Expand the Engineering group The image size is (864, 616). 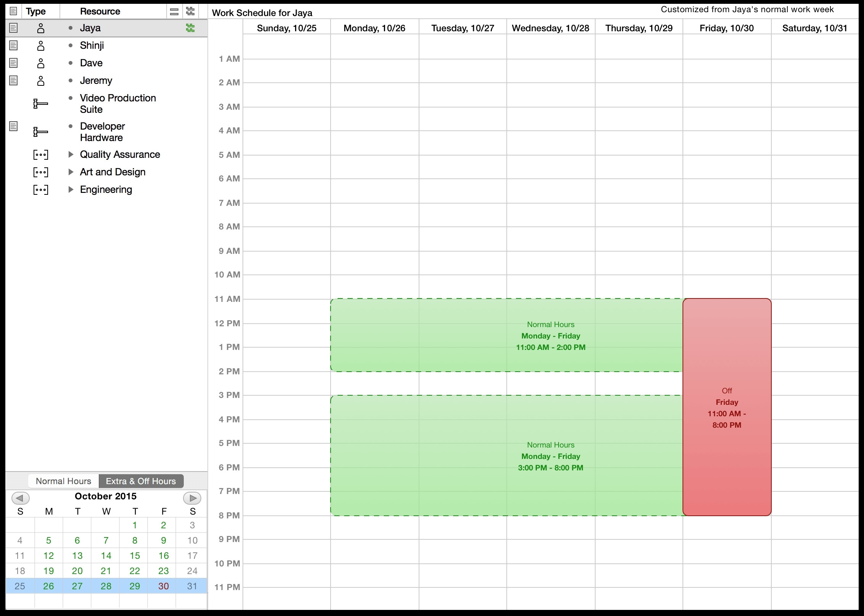pyautogui.click(x=71, y=189)
